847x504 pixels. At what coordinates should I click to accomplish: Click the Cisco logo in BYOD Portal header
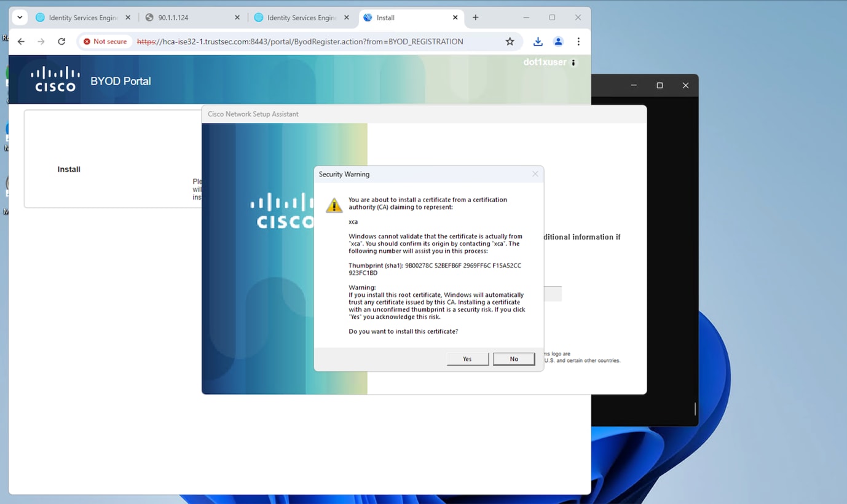(55, 79)
